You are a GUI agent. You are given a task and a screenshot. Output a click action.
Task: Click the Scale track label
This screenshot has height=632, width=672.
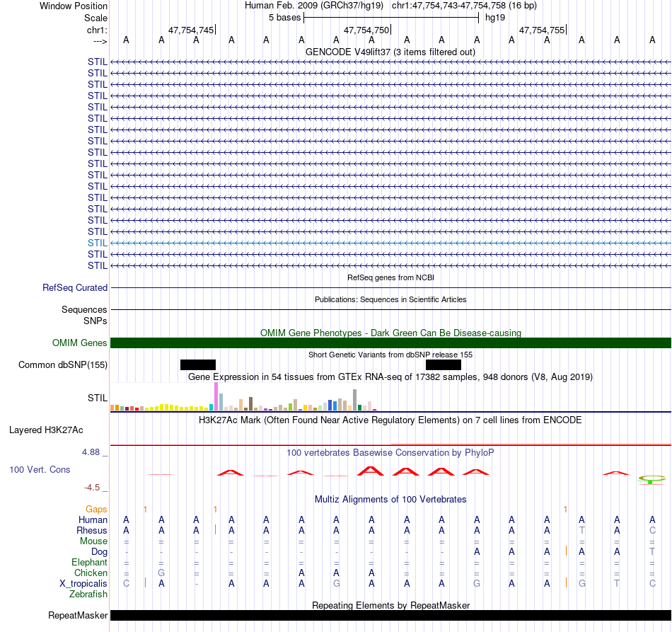(x=95, y=18)
